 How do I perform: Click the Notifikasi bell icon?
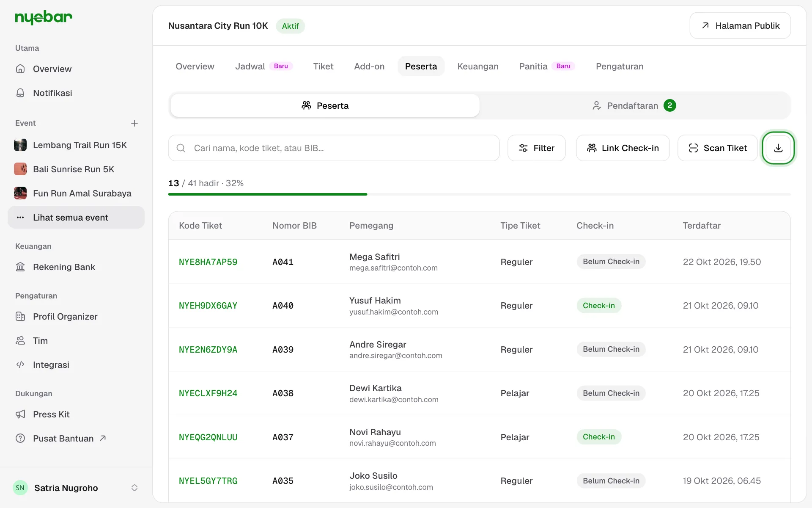(20, 93)
